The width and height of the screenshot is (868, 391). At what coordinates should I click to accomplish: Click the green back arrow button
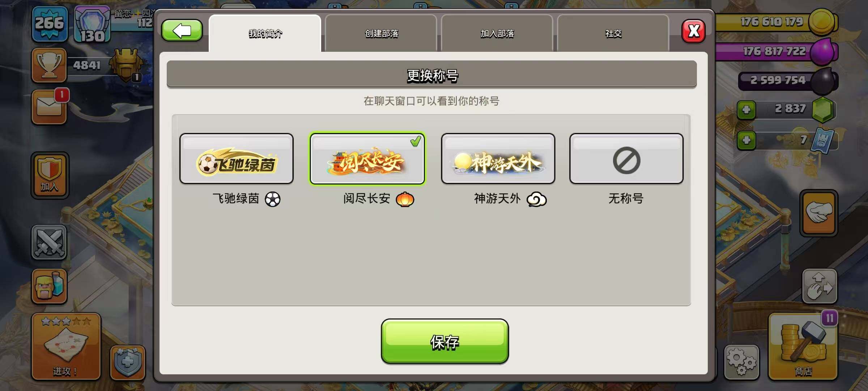[x=182, y=30]
